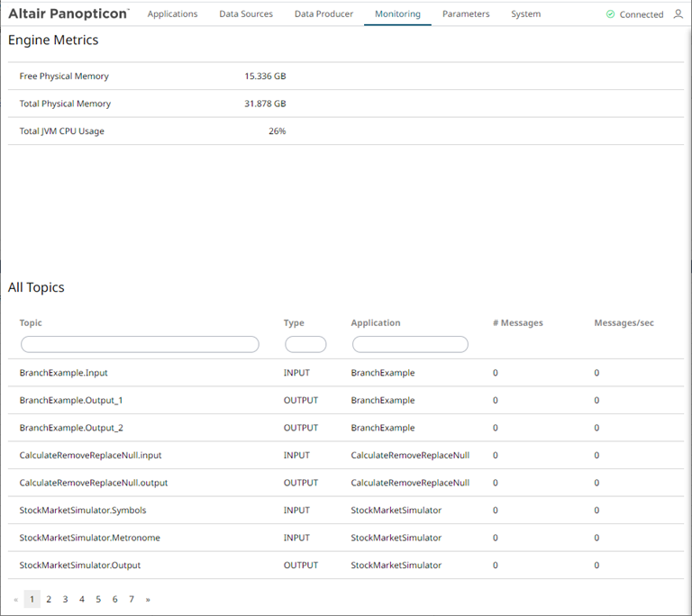Screen dimensions: 692x616
Task: Jump to page 7 of topics
Action: click(132, 599)
